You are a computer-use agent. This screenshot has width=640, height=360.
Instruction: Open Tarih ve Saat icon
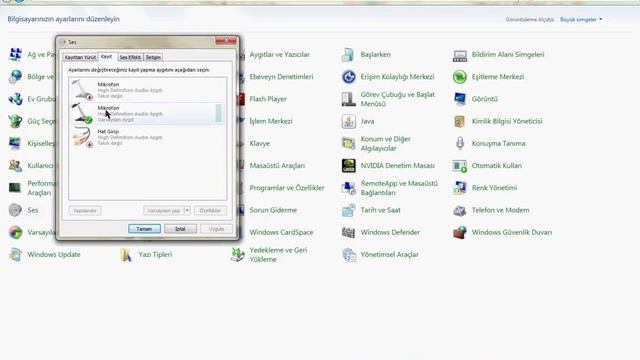(x=348, y=210)
